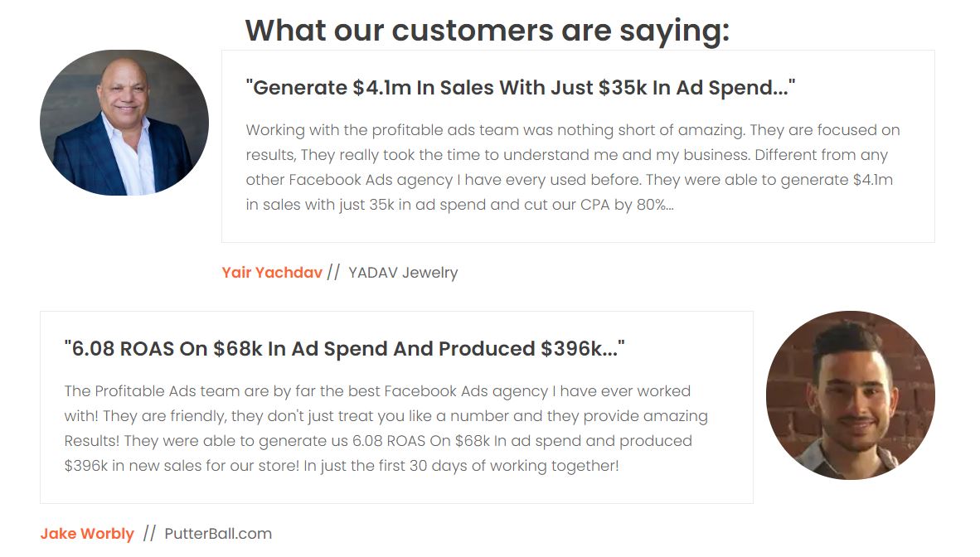Screen dimensions: 980x557
Task: Click the 'What our customers are saying:' heading
Action: coord(488,30)
